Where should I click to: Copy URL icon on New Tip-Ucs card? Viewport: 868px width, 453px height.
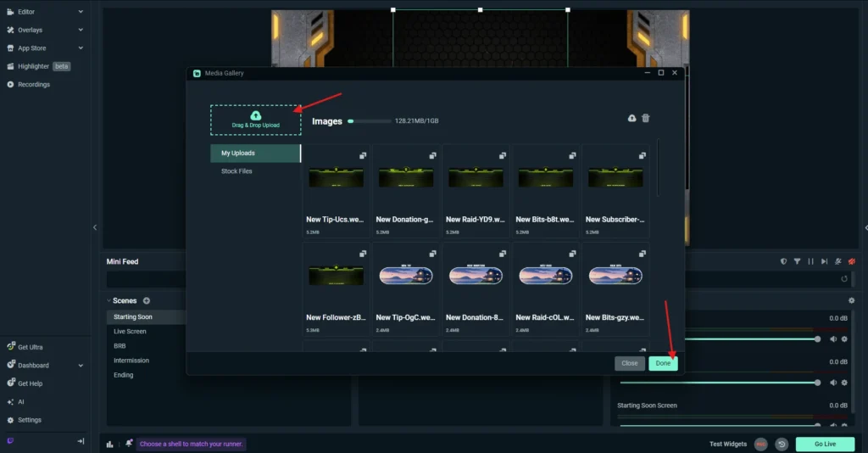coord(363,155)
